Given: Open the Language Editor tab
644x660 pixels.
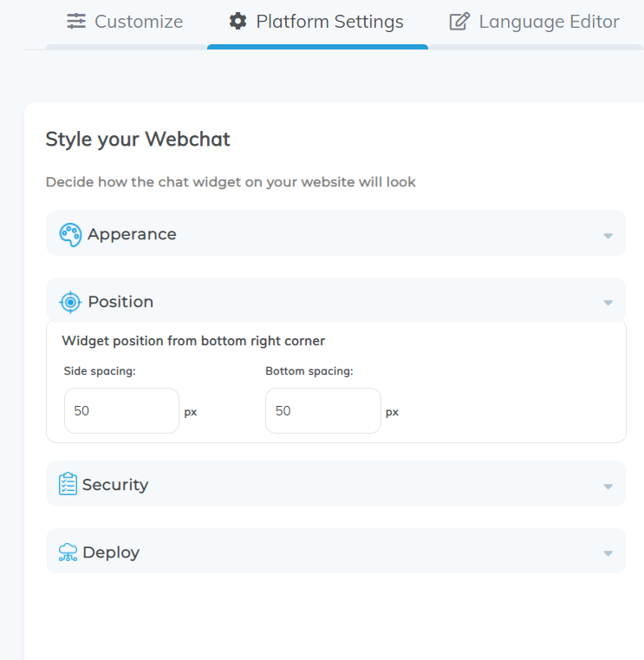Looking at the screenshot, I should click(x=535, y=22).
